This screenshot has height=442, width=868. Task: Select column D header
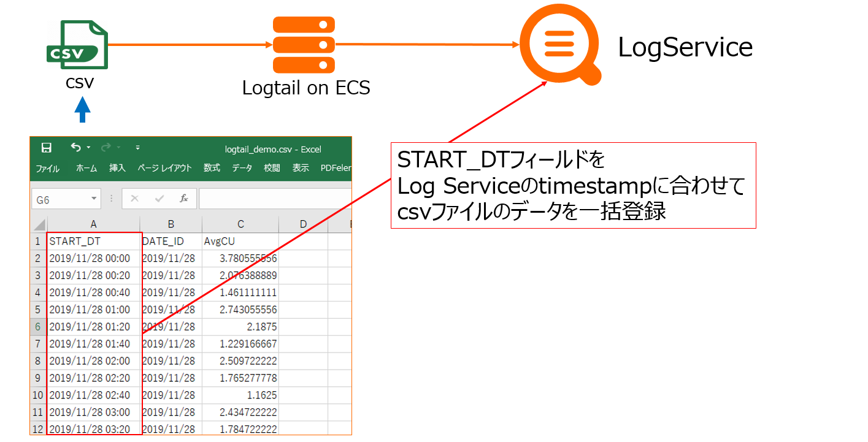tap(303, 224)
